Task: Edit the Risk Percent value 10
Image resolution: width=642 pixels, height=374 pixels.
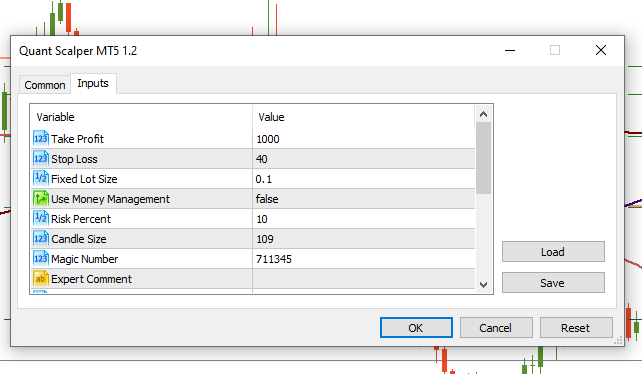Action: 364,219
